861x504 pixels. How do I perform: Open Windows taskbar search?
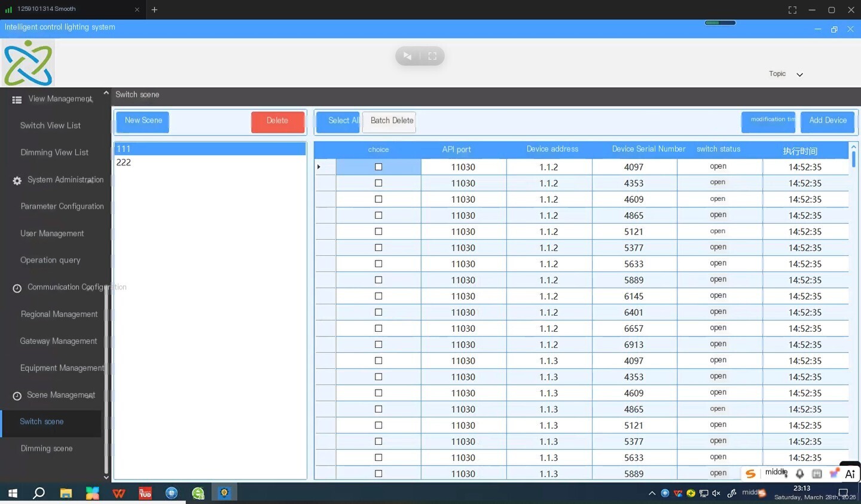[x=39, y=493]
